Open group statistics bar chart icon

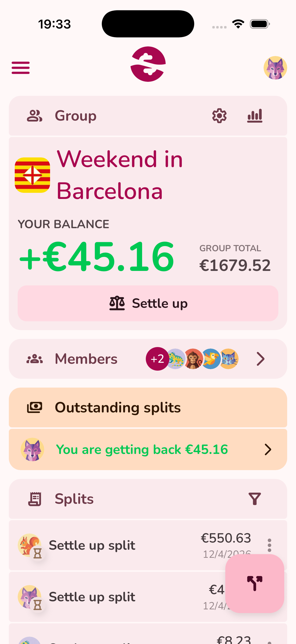[255, 116]
